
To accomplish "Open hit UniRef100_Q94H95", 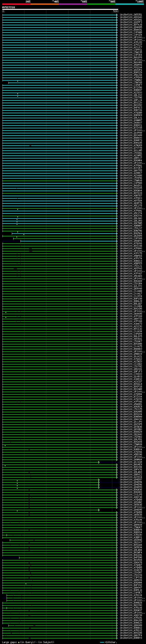I will click(x=131, y=27).
